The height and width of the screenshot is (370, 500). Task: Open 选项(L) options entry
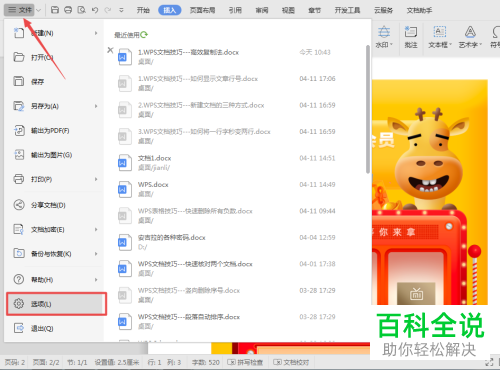[56, 304]
